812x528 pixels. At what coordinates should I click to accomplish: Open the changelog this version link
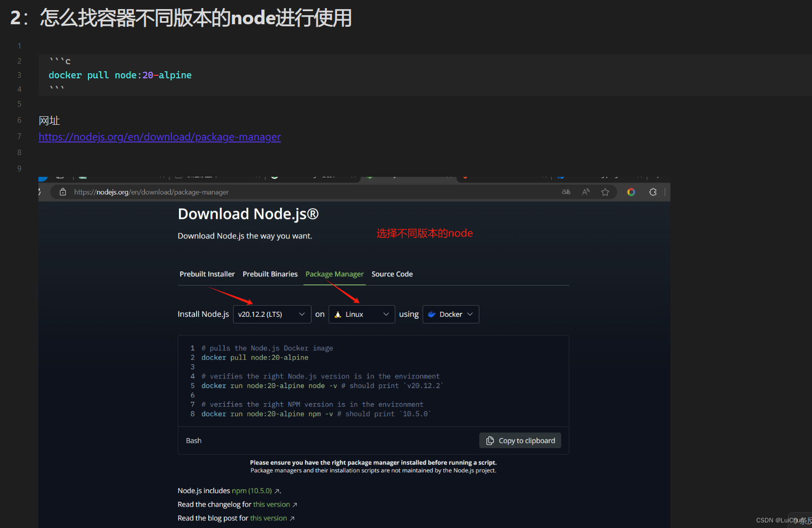pyautogui.click(x=272, y=504)
